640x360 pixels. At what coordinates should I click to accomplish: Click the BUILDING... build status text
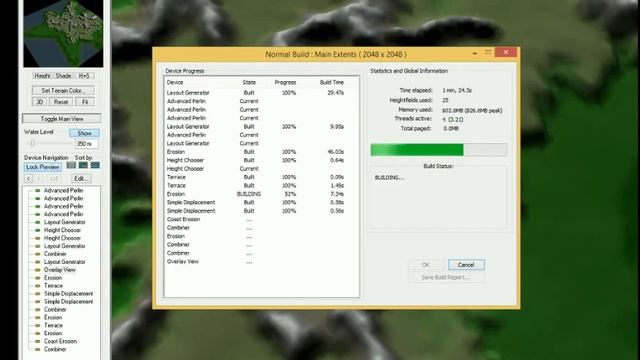[389, 178]
